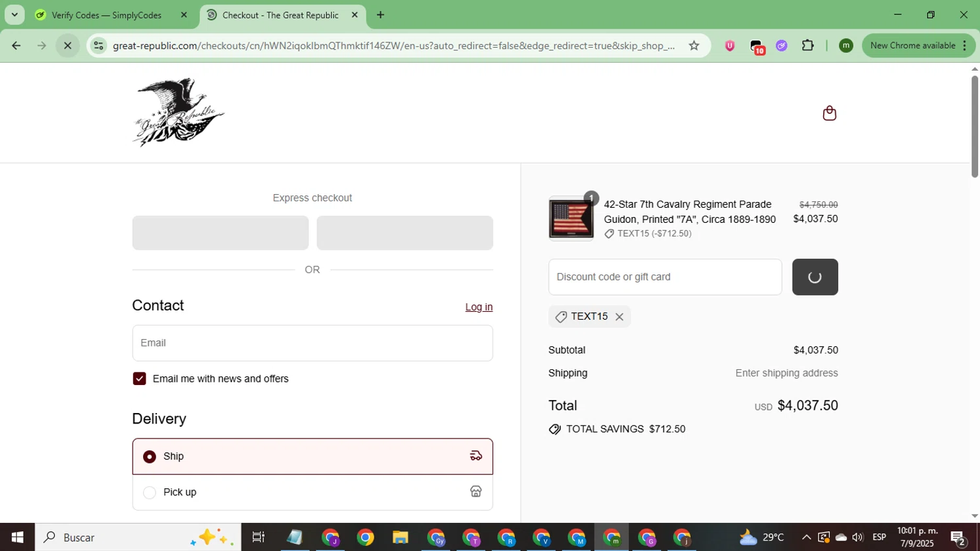Image resolution: width=980 pixels, height=551 pixels.
Task: Uncheck Email me with news and offers
Action: (139, 379)
